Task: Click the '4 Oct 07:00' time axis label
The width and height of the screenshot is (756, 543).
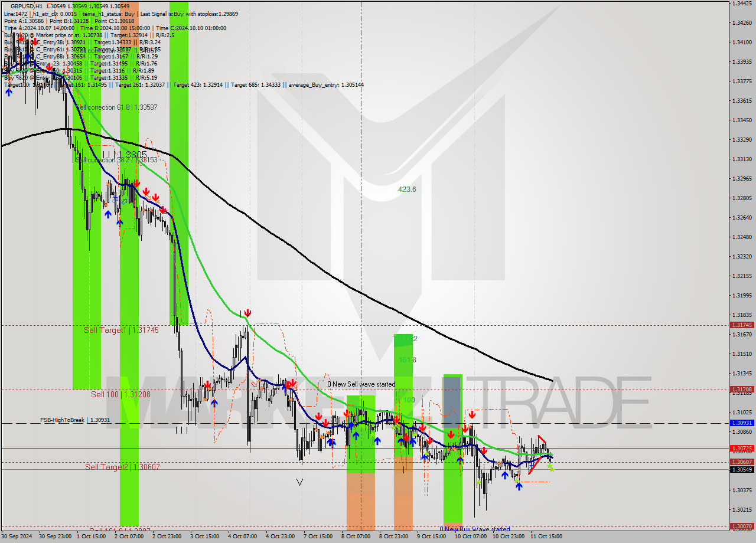Action: click(x=242, y=537)
